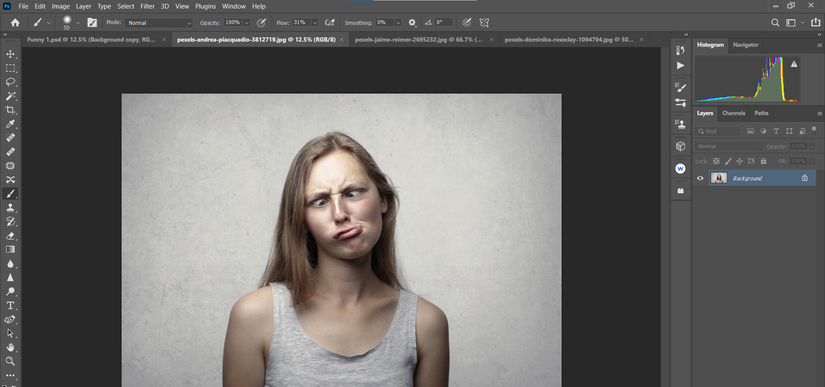825x387 pixels.
Task: Open the Search magnifier in options bar
Action: tap(775, 23)
